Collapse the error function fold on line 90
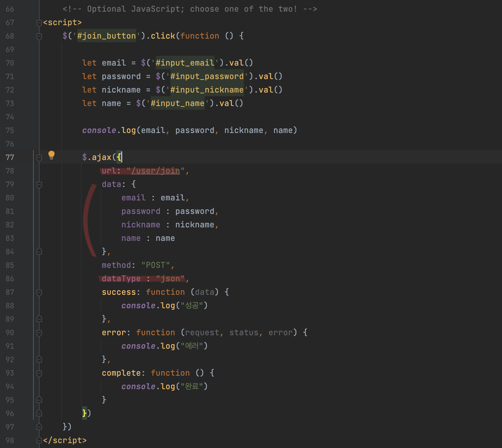Viewport: 502px width, 448px height. pyautogui.click(x=39, y=333)
